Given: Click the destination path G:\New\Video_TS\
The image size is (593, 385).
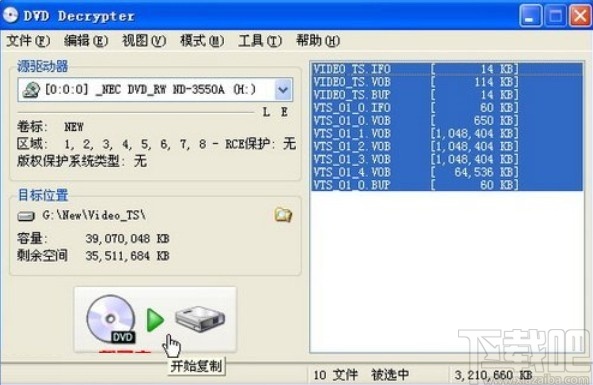Looking at the screenshot, I should coord(94,215).
